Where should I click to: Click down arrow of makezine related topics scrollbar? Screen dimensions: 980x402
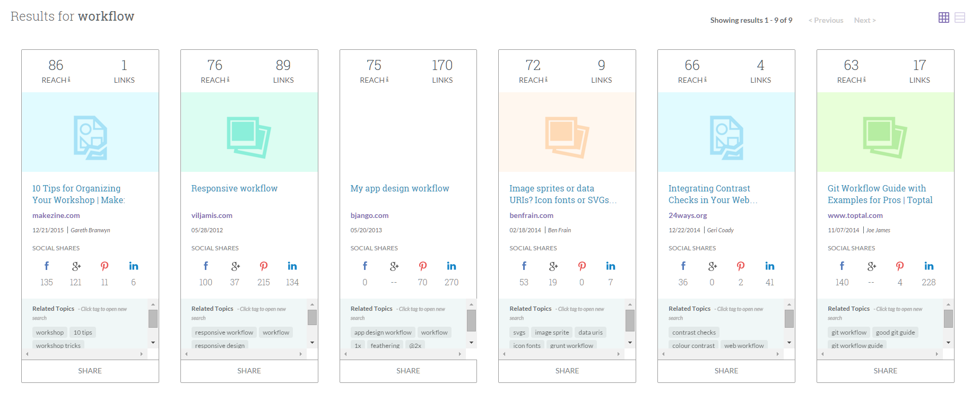tap(153, 343)
